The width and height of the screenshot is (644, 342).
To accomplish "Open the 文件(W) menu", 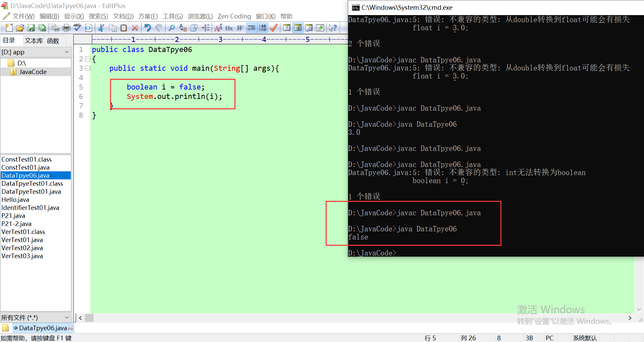I will tap(23, 16).
